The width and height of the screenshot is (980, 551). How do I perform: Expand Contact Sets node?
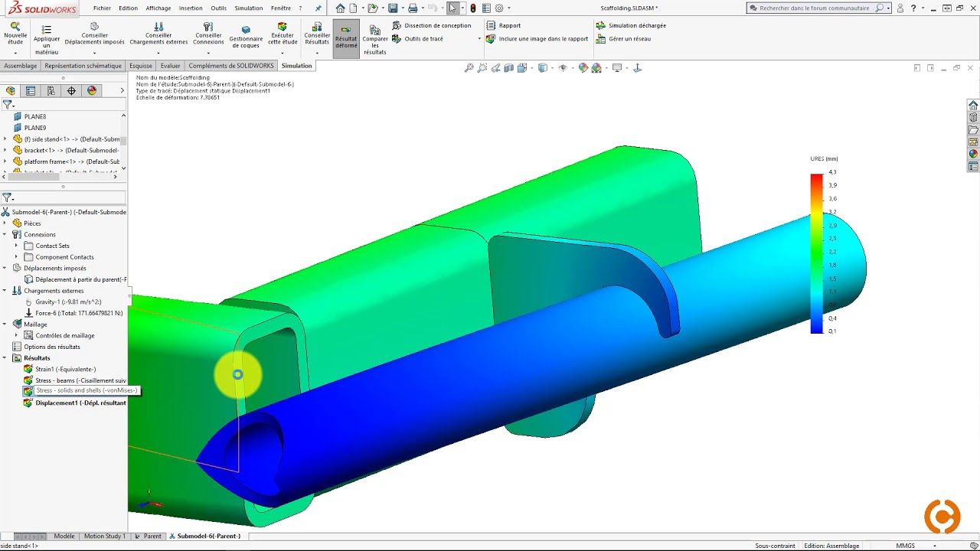click(16, 246)
